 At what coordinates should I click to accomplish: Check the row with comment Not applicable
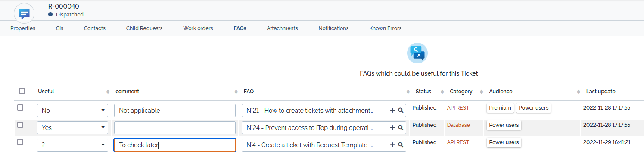[20, 107]
